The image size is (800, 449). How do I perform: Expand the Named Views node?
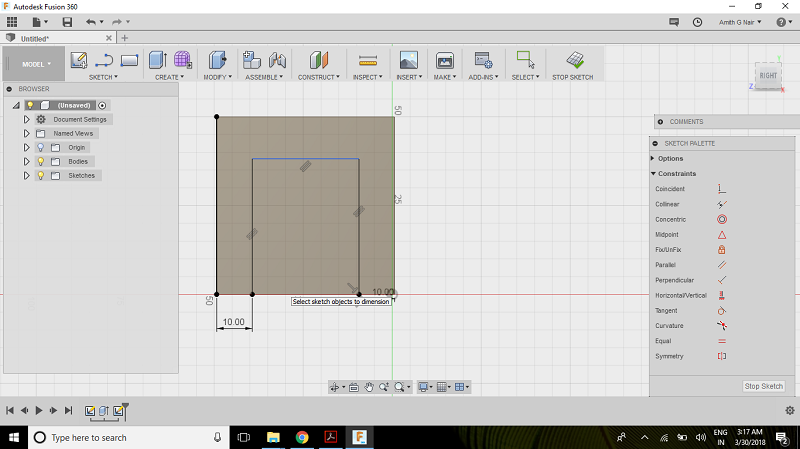pyautogui.click(x=27, y=133)
